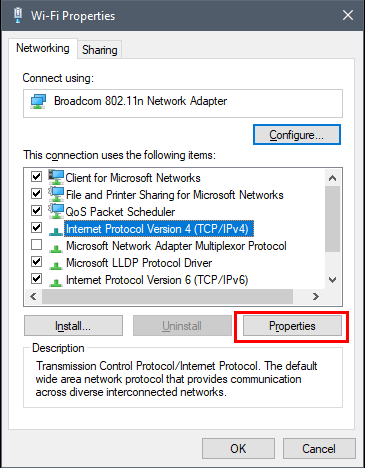Click the Broadcom network adapter icon
This screenshot has width=365, height=468.
point(38,101)
